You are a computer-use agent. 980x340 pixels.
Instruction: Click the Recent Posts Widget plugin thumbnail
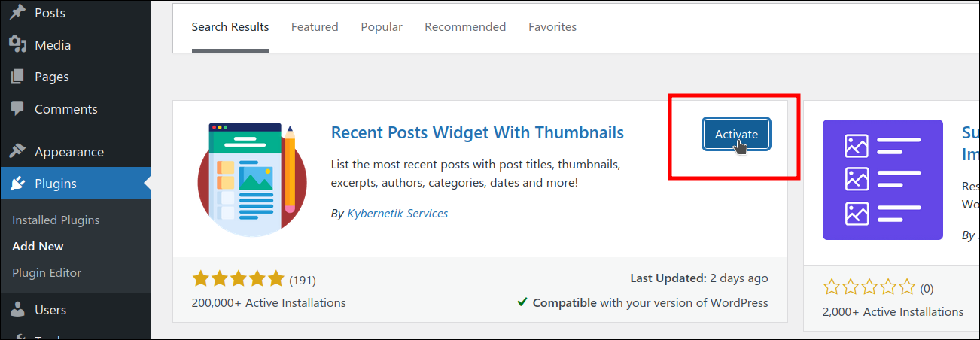point(252,180)
